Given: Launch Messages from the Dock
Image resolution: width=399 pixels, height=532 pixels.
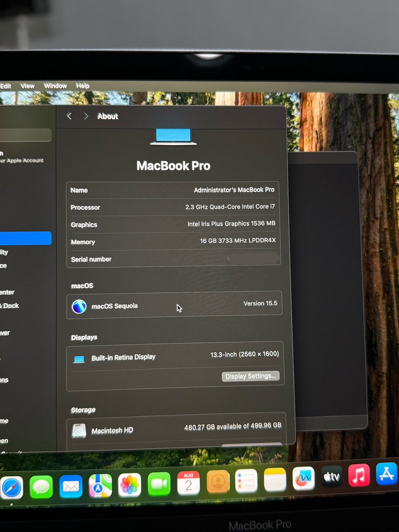Looking at the screenshot, I should (41, 487).
